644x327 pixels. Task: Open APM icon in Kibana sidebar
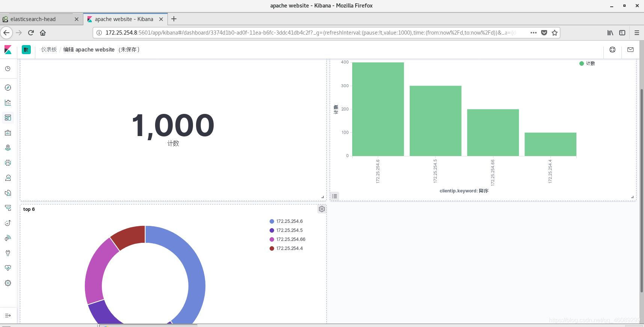point(8,208)
